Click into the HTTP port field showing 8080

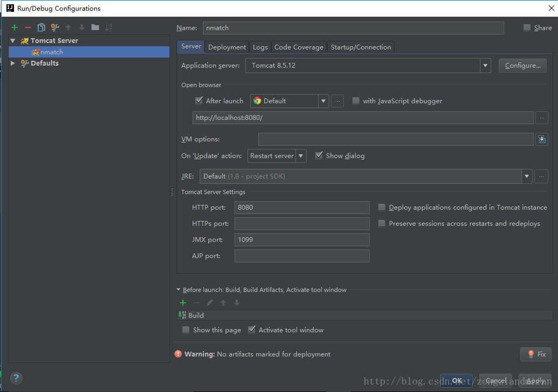tap(302, 208)
